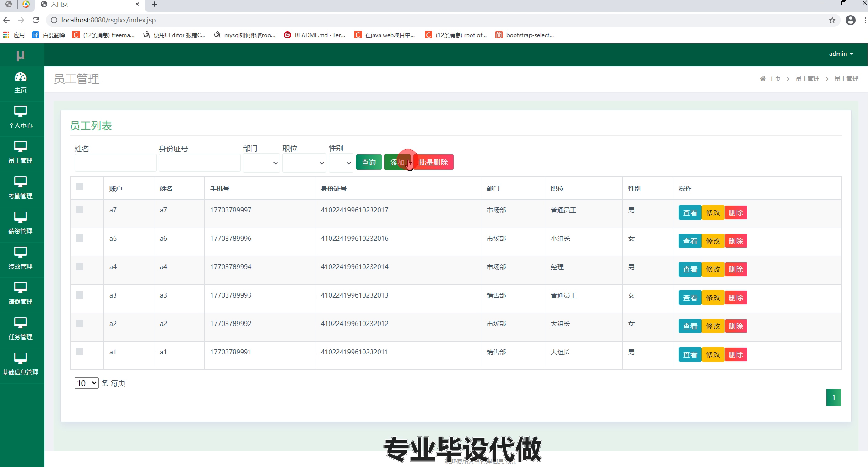The height and width of the screenshot is (467, 868).
Task: Click 经理 in row a4
Action: (557, 267)
